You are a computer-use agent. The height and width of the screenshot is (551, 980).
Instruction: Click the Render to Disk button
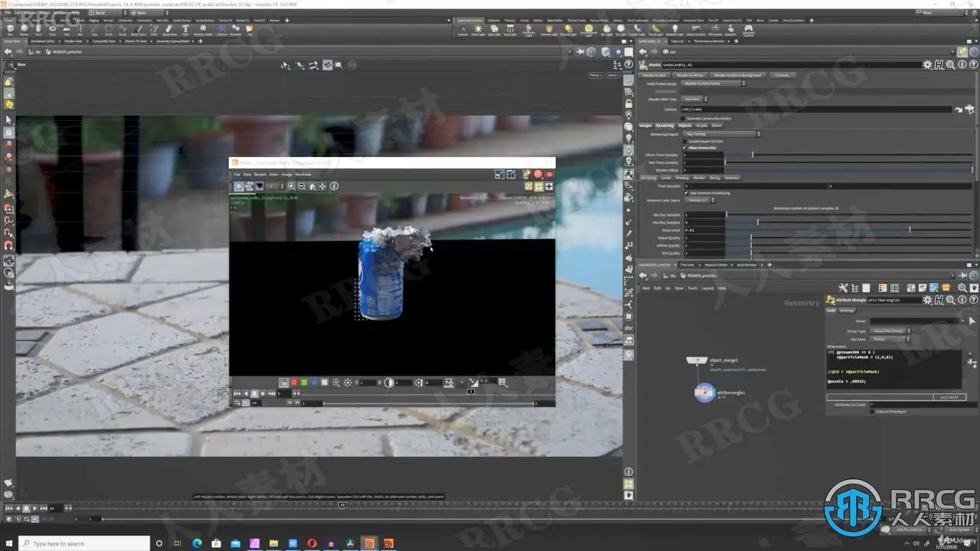click(653, 75)
